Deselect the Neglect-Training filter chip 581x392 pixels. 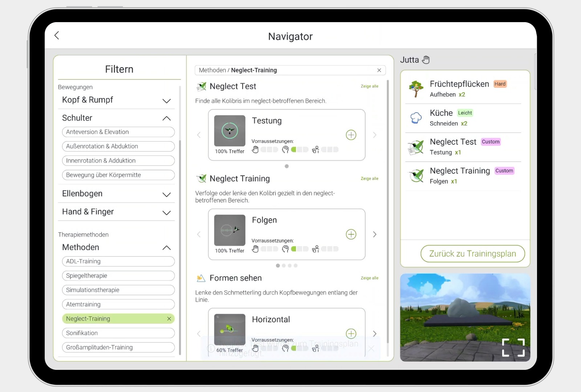(x=169, y=319)
